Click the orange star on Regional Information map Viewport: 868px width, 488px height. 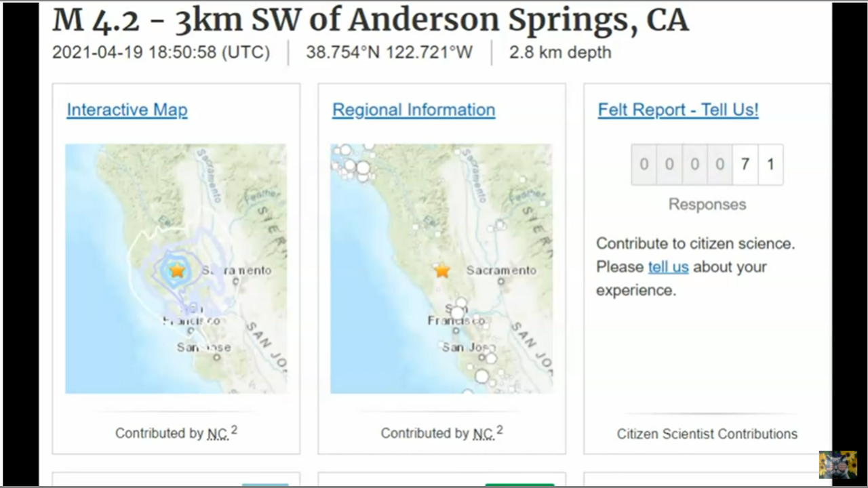click(442, 271)
